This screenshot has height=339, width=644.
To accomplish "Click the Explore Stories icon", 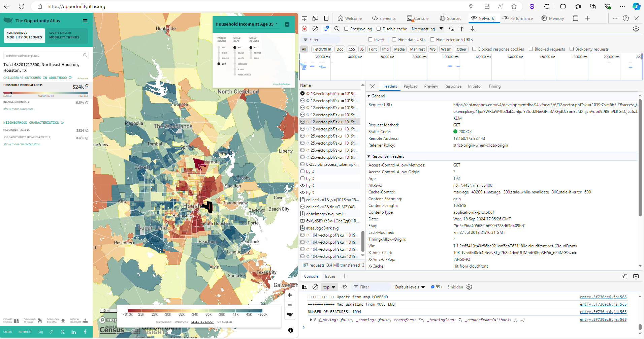I will [17, 320].
